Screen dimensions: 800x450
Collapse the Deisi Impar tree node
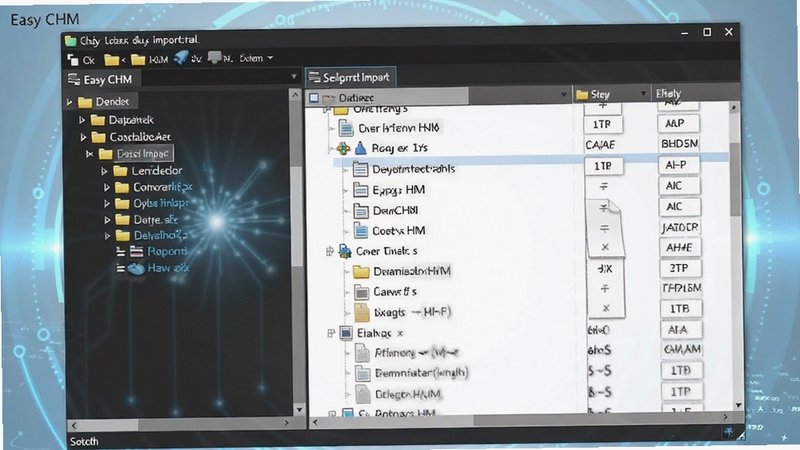89,154
